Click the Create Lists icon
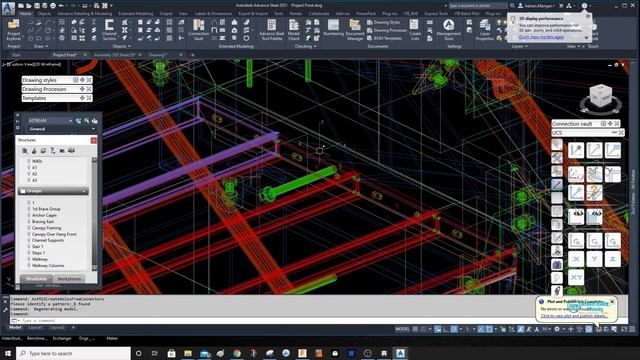This screenshot has width=640, height=360. [415, 30]
